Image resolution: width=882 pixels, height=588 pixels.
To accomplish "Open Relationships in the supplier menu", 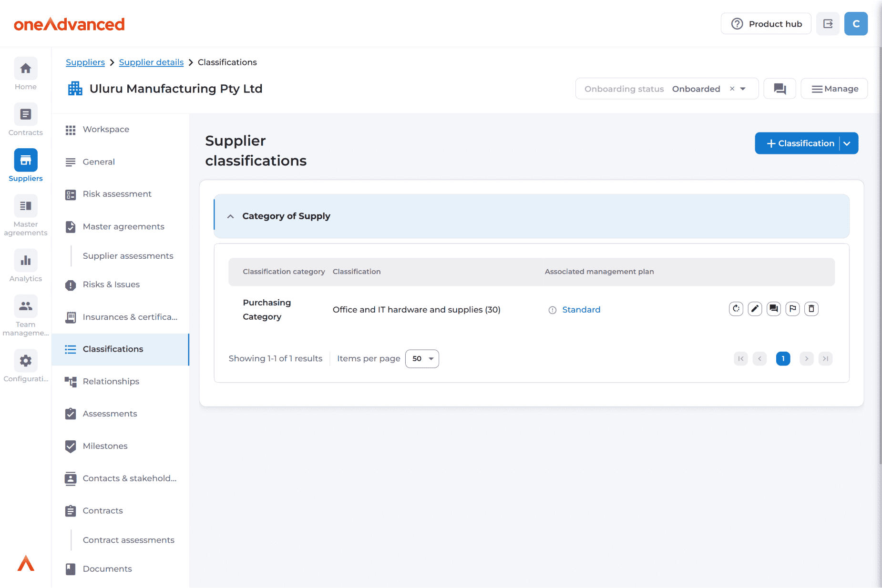I will coord(111,381).
